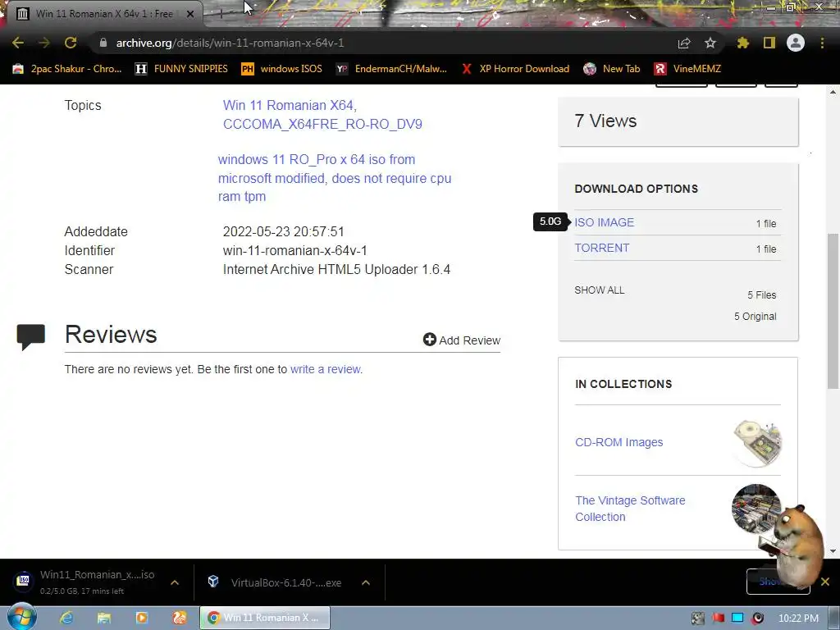Click the browser forward arrow

(x=44, y=43)
